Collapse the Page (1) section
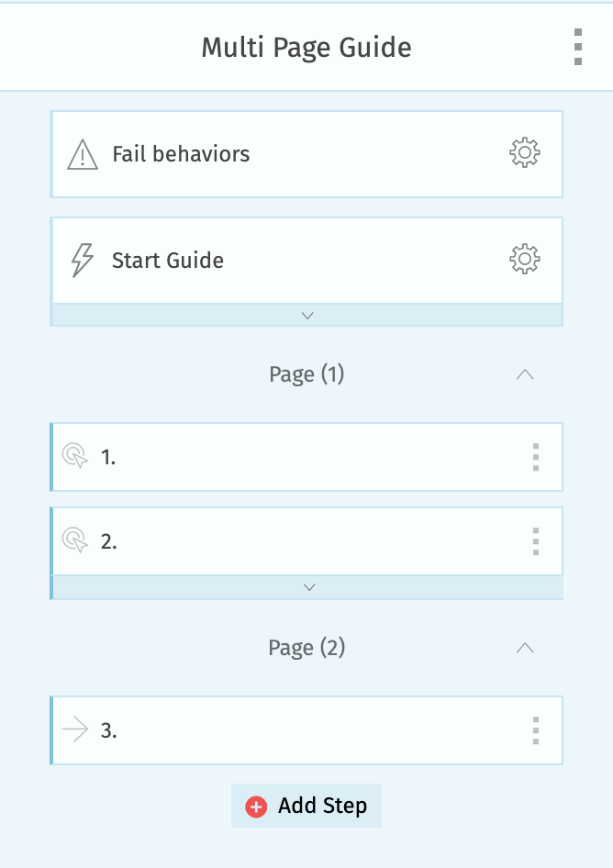613x868 pixels. pos(525,374)
